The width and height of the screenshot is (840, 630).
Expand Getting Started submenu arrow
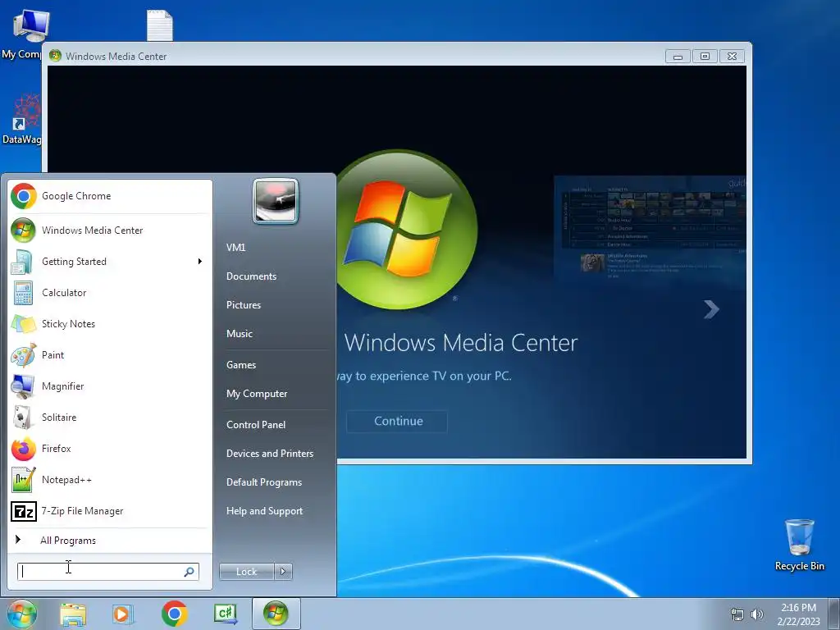(x=200, y=262)
